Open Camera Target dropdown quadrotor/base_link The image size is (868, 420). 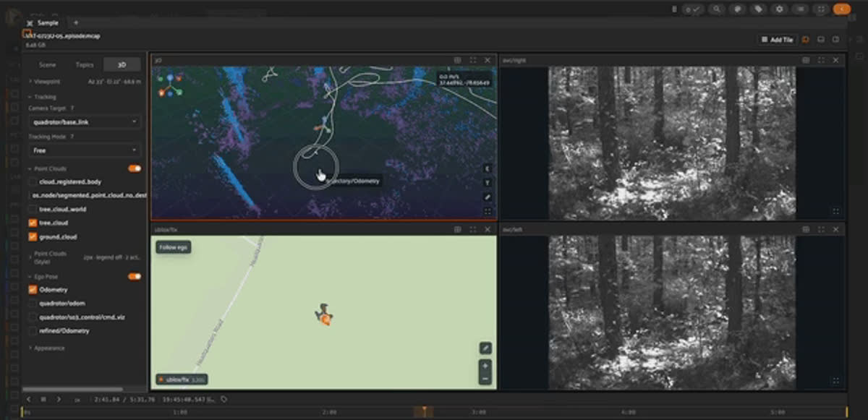(84, 122)
